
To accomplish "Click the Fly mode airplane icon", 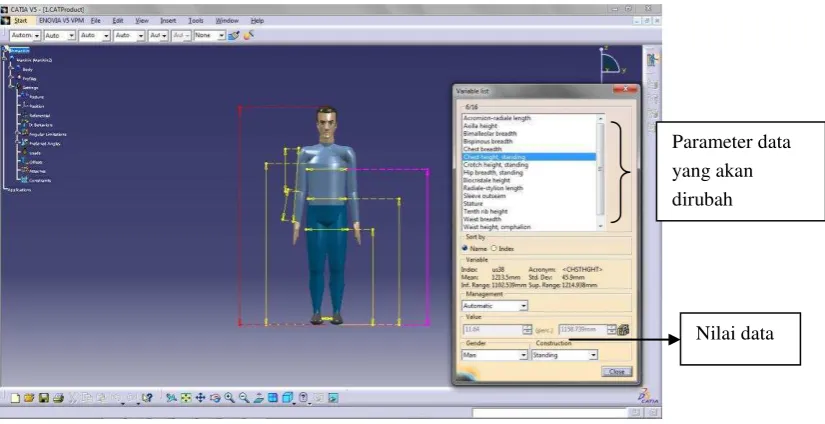I will (x=171, y=398).
